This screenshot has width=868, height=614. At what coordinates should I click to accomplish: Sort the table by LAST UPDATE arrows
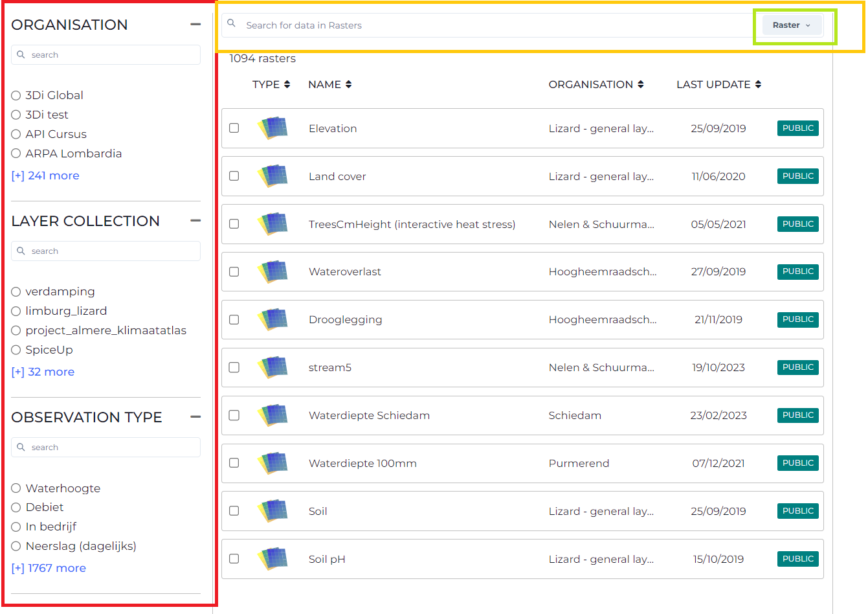pyautogui.click(x=758, y=84)
